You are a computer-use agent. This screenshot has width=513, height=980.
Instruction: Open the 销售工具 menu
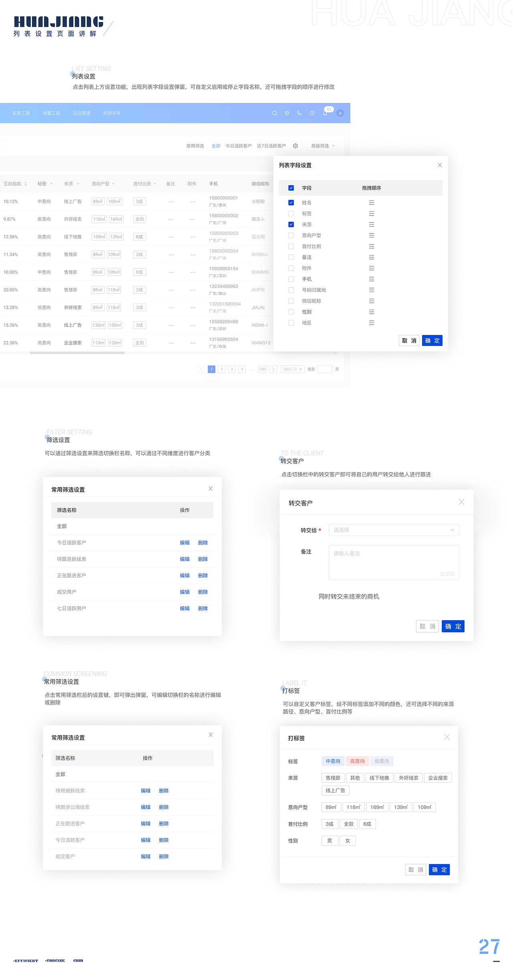[x=51, y=113]
